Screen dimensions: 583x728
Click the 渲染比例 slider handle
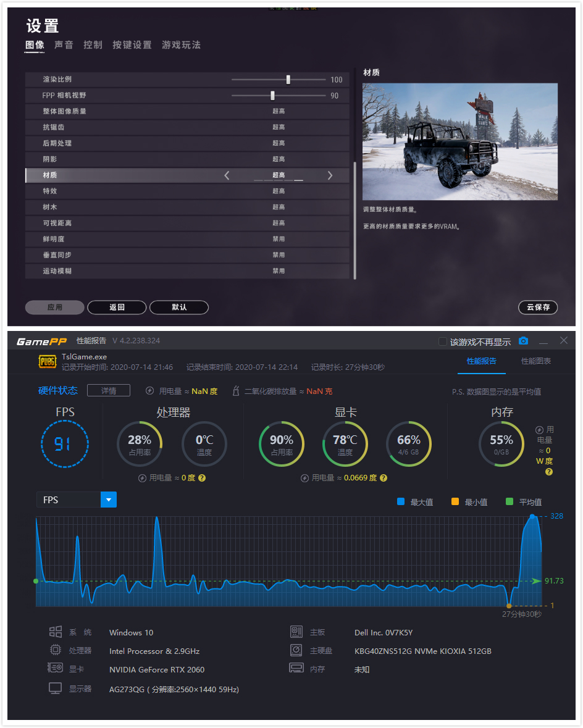pos(288,80)
